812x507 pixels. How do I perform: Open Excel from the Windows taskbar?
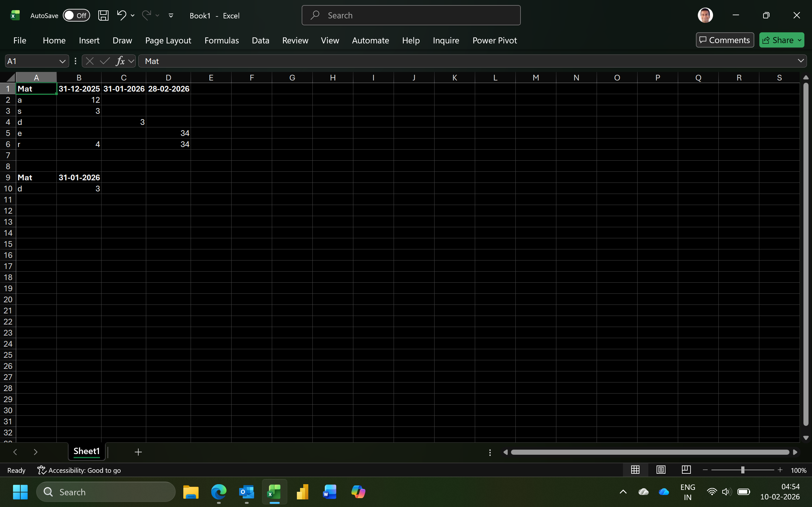click(274, 492)
